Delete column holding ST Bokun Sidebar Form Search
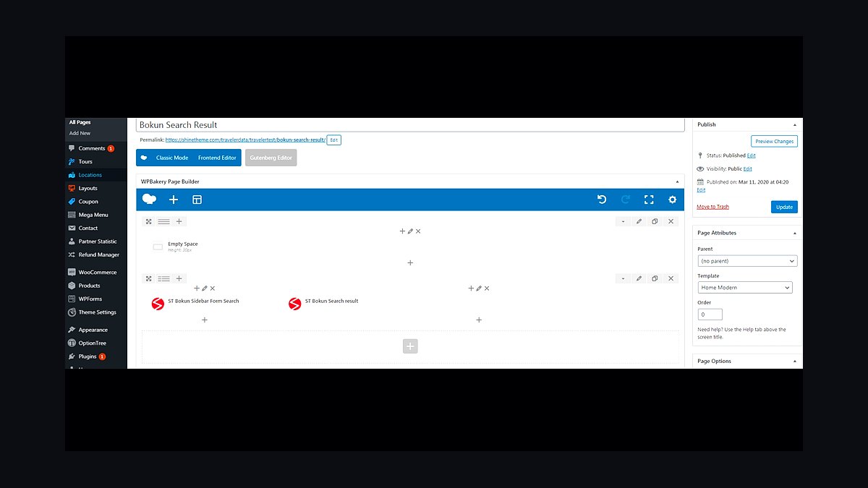This screenshot has width=868, height=488. [213, 288]
